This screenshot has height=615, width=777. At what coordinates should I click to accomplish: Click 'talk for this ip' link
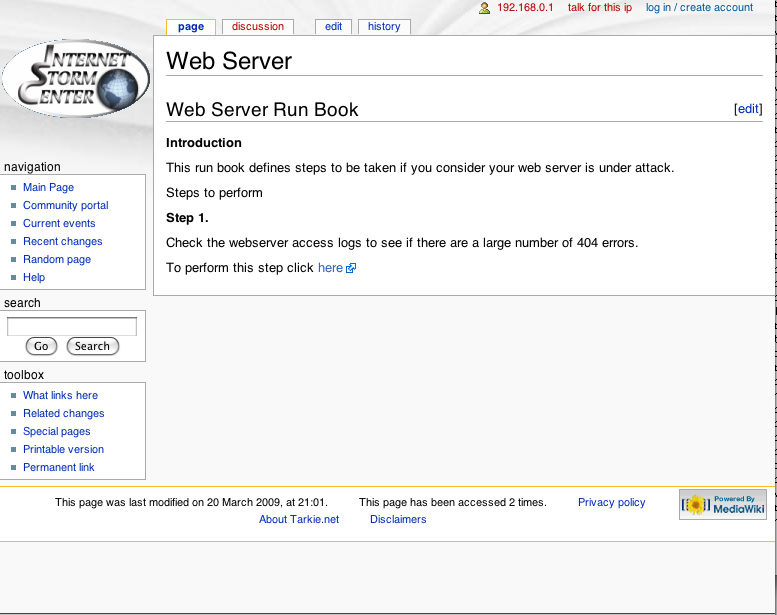click(599, 8)
